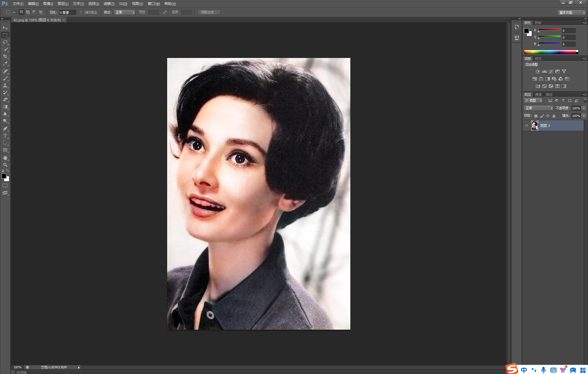Screen dimensions: 588x374
Task: Select the Eyedropper tool
Action: coord(5,63)
